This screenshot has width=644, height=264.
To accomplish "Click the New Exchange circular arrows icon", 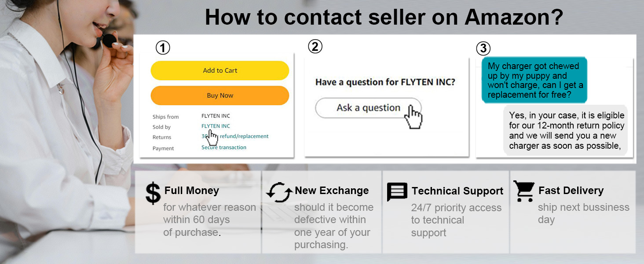I will click(279, 193).
